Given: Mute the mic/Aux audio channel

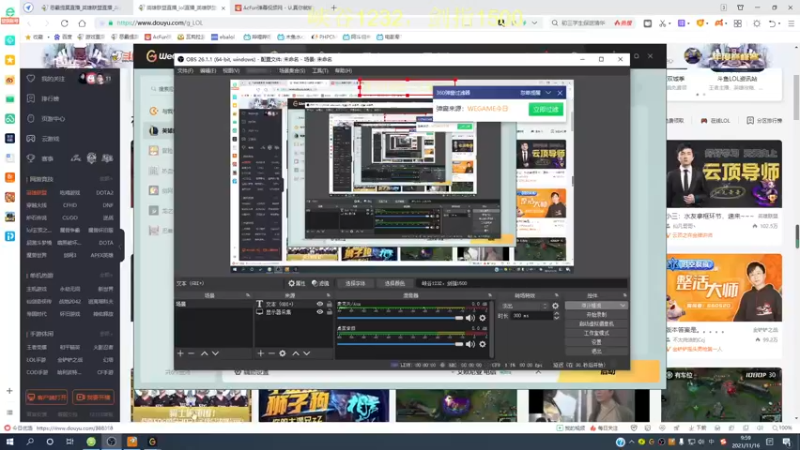Looking at the screenshot, I should (470, 318).
